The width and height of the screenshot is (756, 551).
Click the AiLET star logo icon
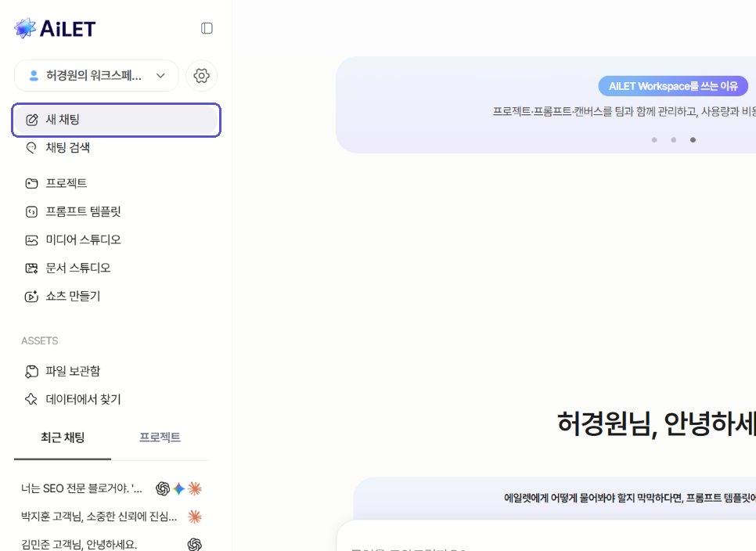[x=25, y=28]
